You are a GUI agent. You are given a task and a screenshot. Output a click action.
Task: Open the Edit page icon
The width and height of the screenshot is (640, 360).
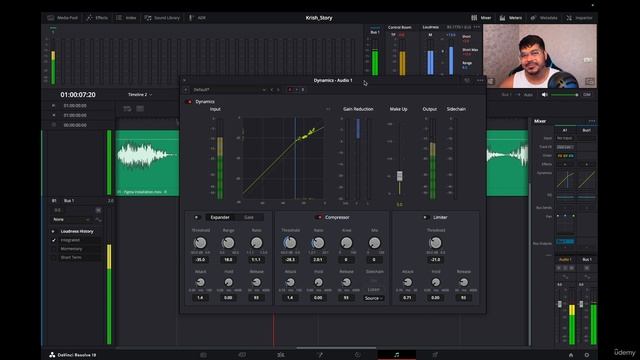coord(281,355)
